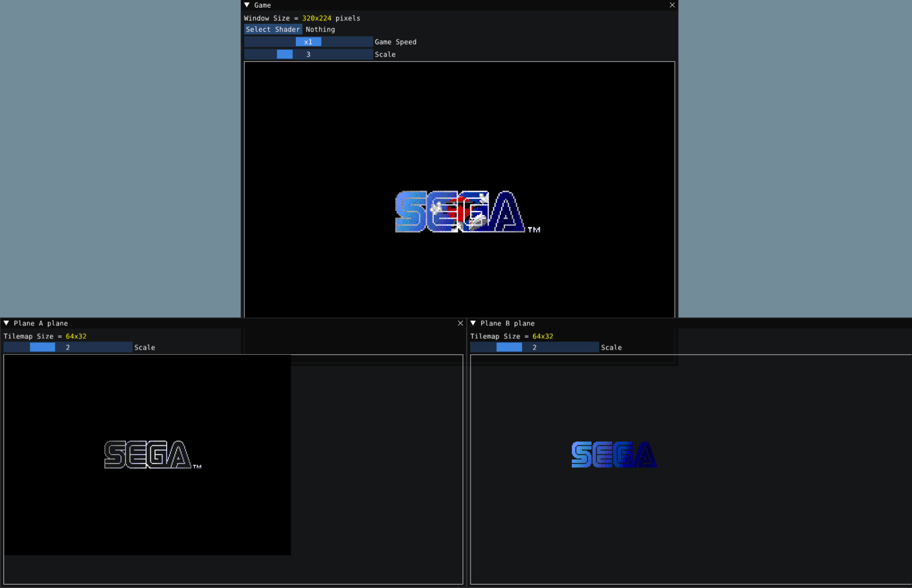Viewport: 912px width, 588px height.
Task: Collapse the Plane A plane panel
Action: pyautogui.click(x=5, y=323)
